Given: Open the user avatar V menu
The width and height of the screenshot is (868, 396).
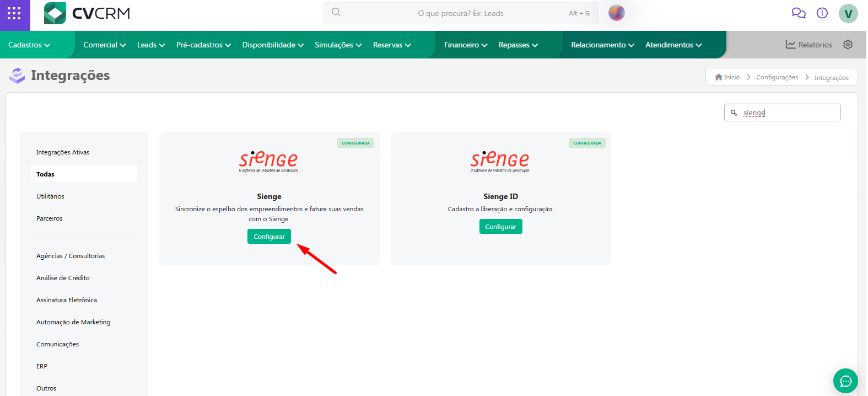Looking at the screenshot, I should click(848, 13).
